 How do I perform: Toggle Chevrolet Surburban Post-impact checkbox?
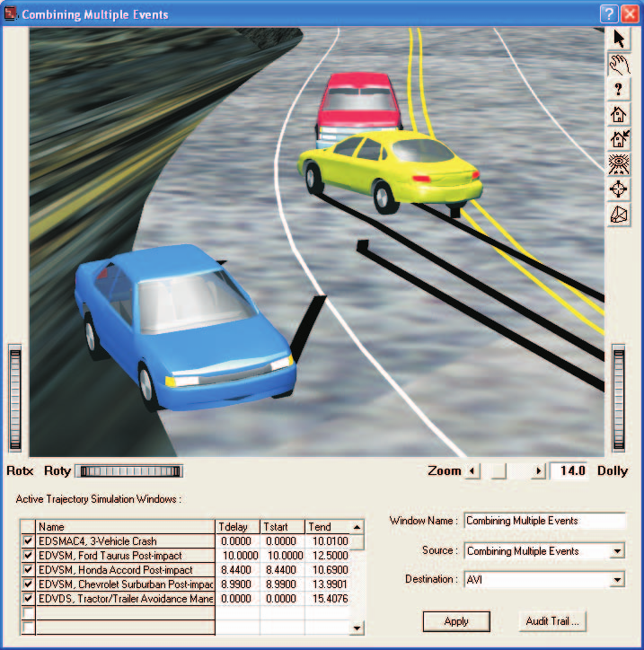(28, 584)
